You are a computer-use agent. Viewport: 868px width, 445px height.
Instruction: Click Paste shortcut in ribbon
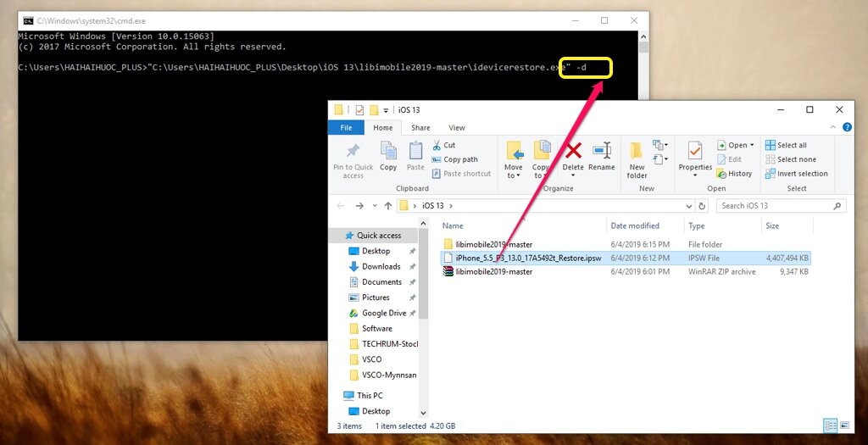coord(461,174)
